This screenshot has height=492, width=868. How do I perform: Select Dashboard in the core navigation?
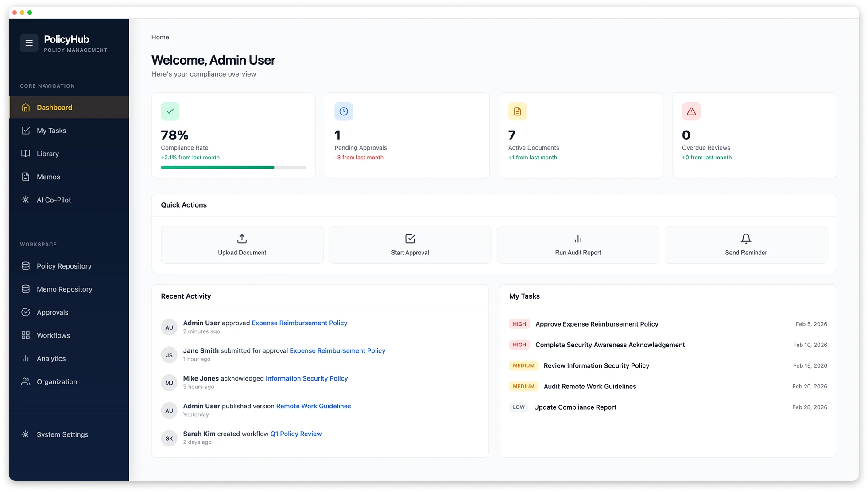click(54, 107)
